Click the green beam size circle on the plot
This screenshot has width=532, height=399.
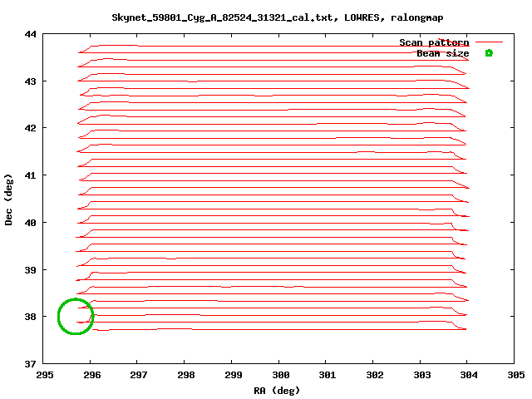76,317
